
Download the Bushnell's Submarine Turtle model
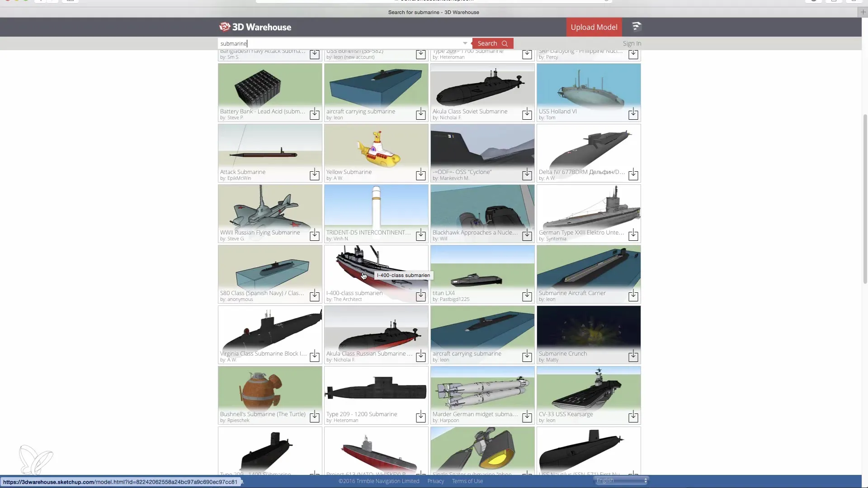pos(315,417)
